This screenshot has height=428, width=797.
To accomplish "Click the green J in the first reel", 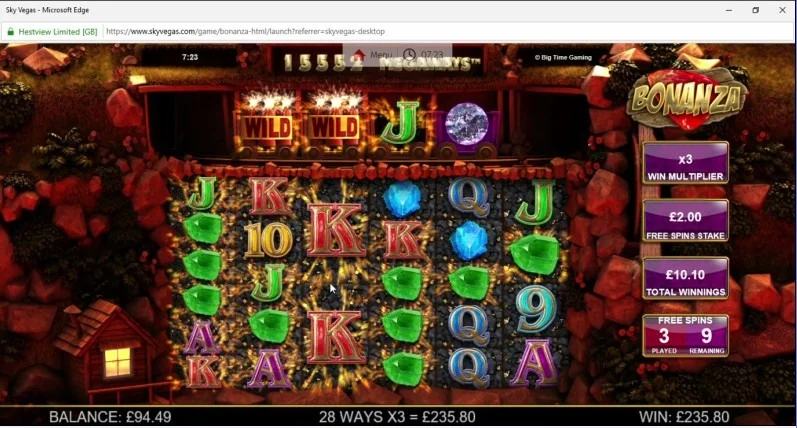I will point(202,193).
